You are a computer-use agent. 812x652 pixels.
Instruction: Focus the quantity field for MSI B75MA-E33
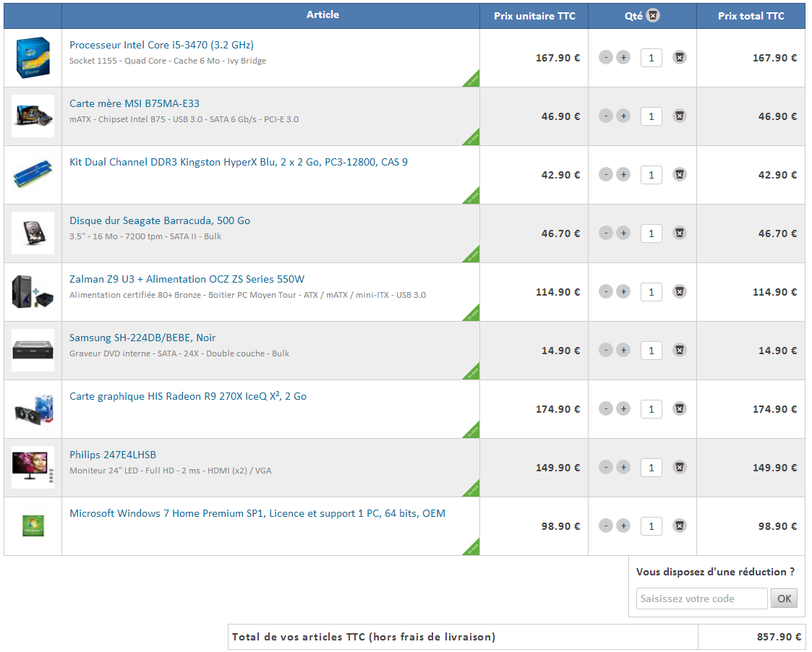tap(651, 116)
